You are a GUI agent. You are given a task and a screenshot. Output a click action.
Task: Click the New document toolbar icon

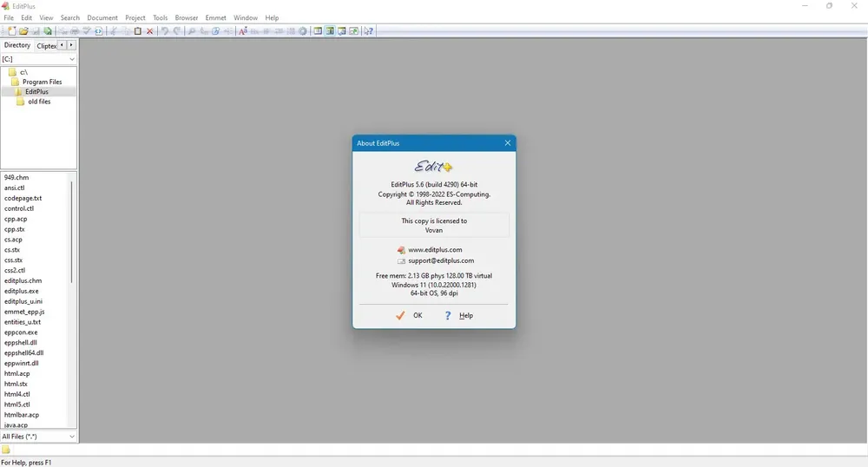tap(11, 31)
